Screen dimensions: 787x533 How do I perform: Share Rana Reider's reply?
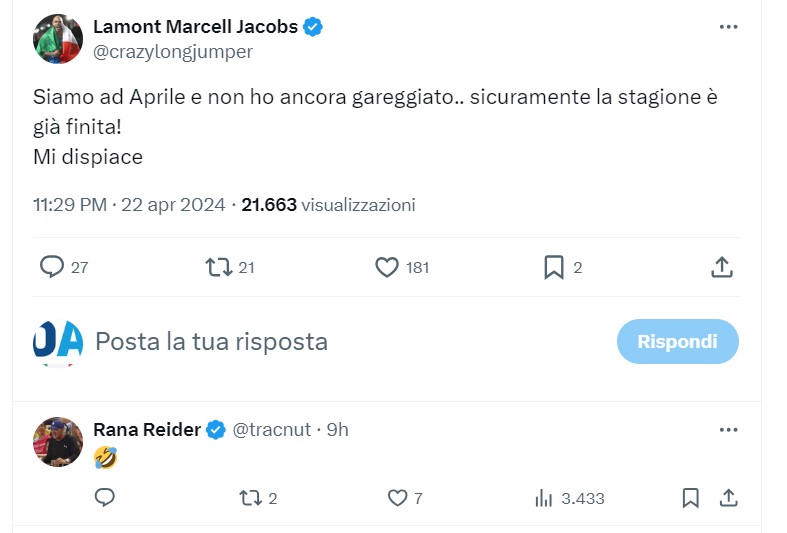coord(729,497)
